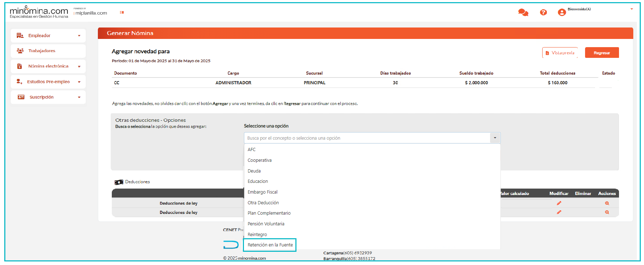644x265 pixels.
Task: Open the Empleador sidebar menu
Action: pos(48,36)
